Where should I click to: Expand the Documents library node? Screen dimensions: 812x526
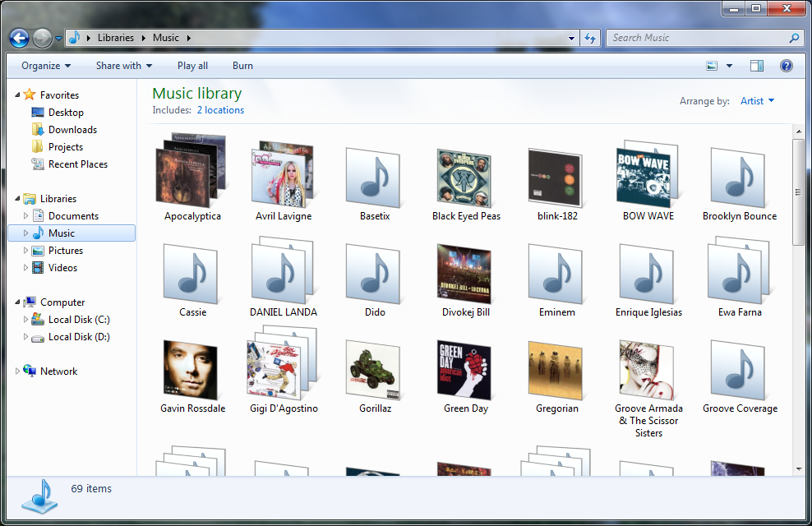tap(25, 216)
